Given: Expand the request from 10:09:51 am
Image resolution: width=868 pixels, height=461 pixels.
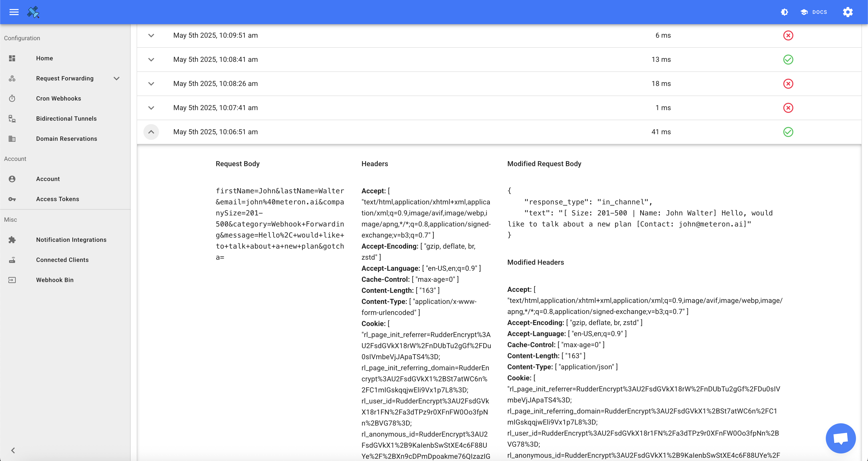Looking at the screenshot, I should tap(151, 35).
